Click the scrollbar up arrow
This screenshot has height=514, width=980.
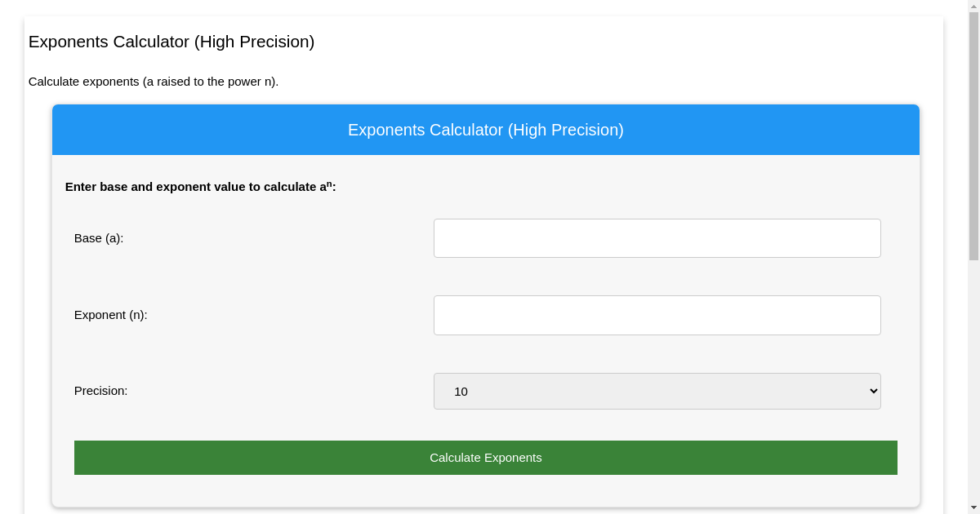point(973,6)
